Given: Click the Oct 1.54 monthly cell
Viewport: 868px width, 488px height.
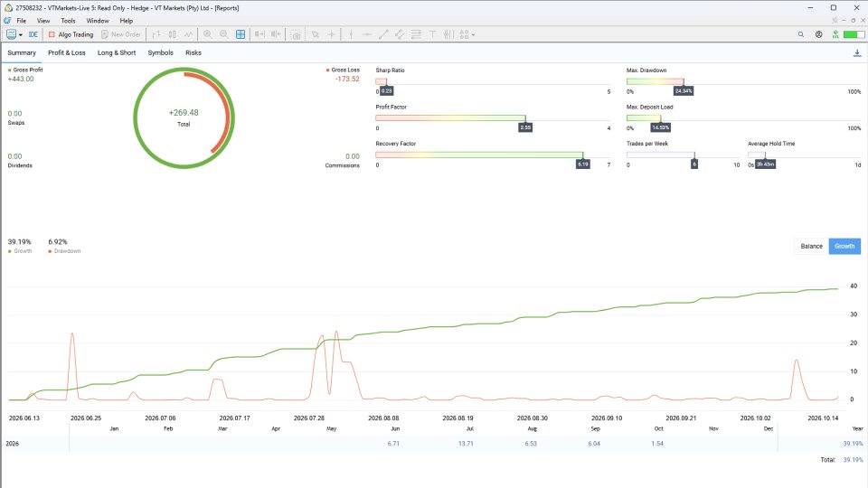Looking at the screenshot, I should [657, 444].
